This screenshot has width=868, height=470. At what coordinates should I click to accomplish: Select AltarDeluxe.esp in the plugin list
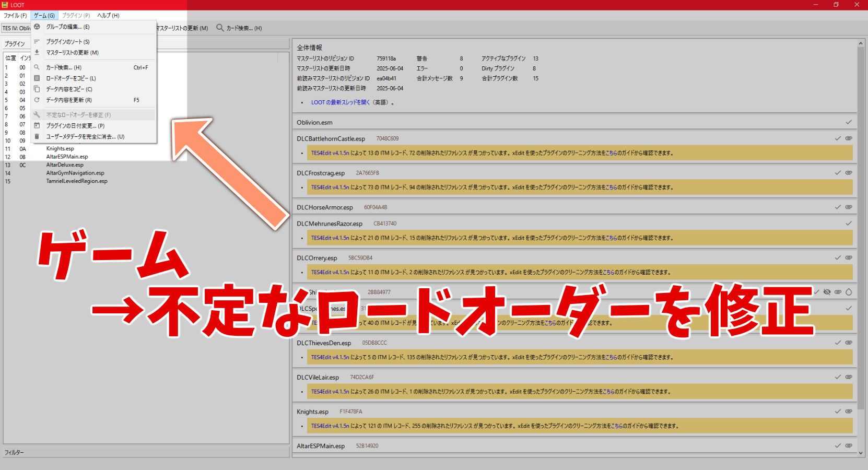coord(65,165)
